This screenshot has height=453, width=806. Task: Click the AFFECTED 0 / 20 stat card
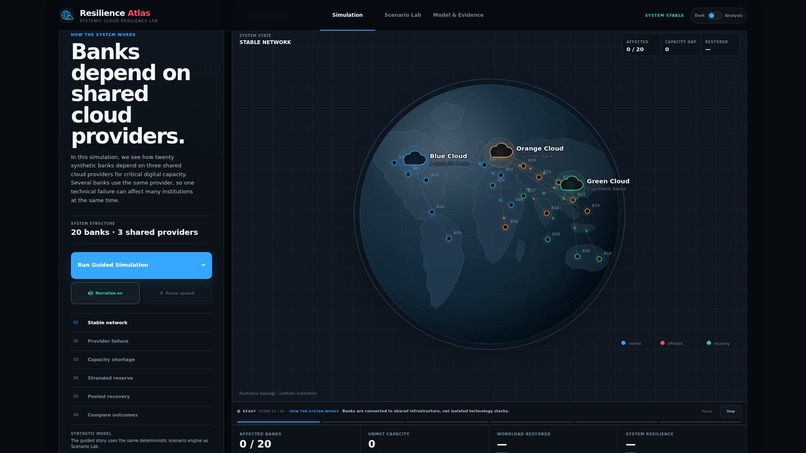pos(641,45)
